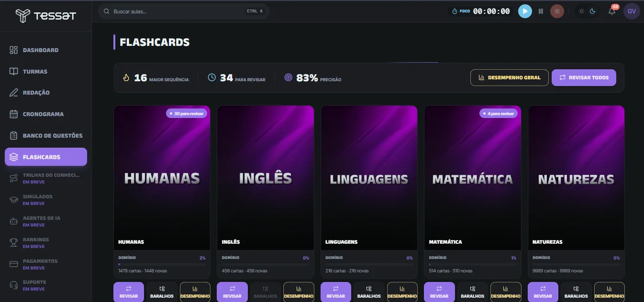Open Baralhos under Matemática
This screenshot has width=644, height=302.
click(x=473, y=292)
